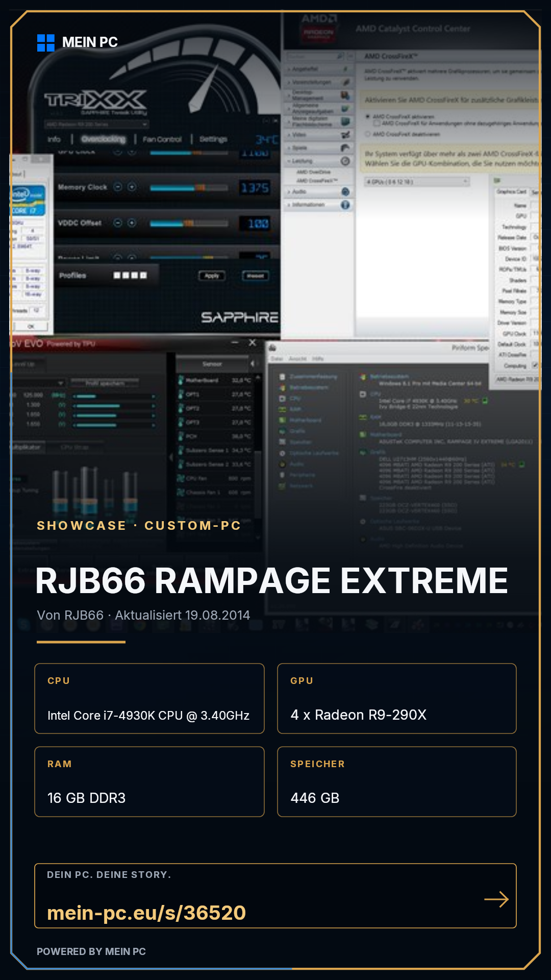Screen dimensions: 551x980
Task: Adjust the VDDC Offset slider in TRIXX
Action: pos(189,224)
